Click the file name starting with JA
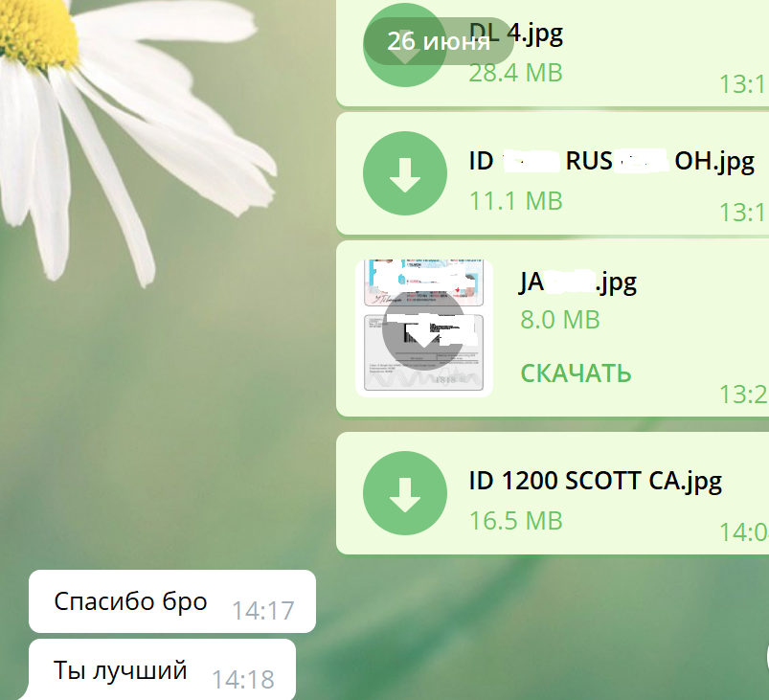The height and width of the screenshot is (700, 769). pos(577,282)
